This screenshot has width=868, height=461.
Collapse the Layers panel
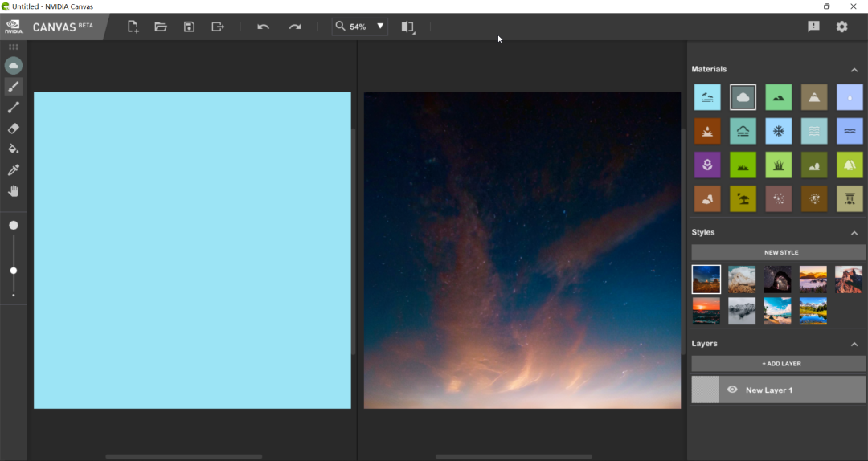(854, 345)
